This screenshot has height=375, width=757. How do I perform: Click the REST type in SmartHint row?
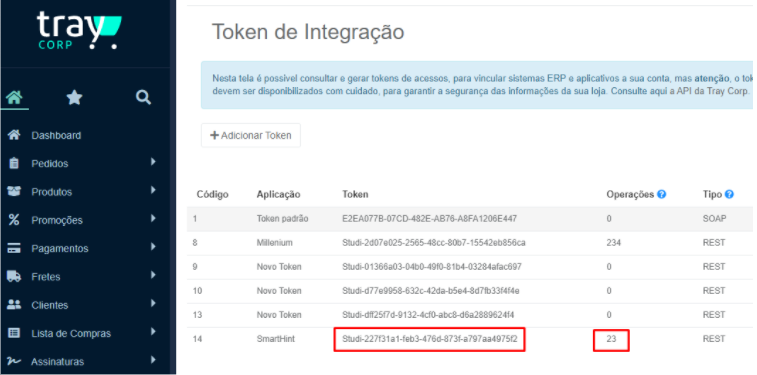click(x=714, y=339)
